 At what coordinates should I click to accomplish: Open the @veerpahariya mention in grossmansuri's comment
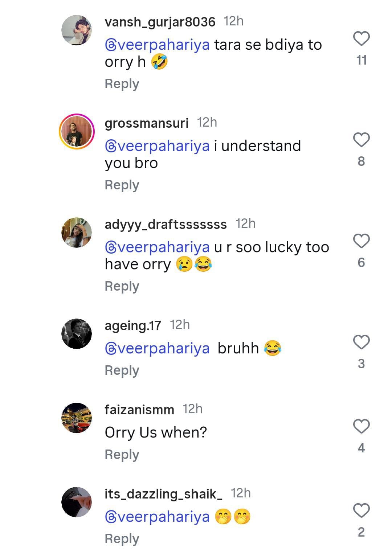coord(157,146)
